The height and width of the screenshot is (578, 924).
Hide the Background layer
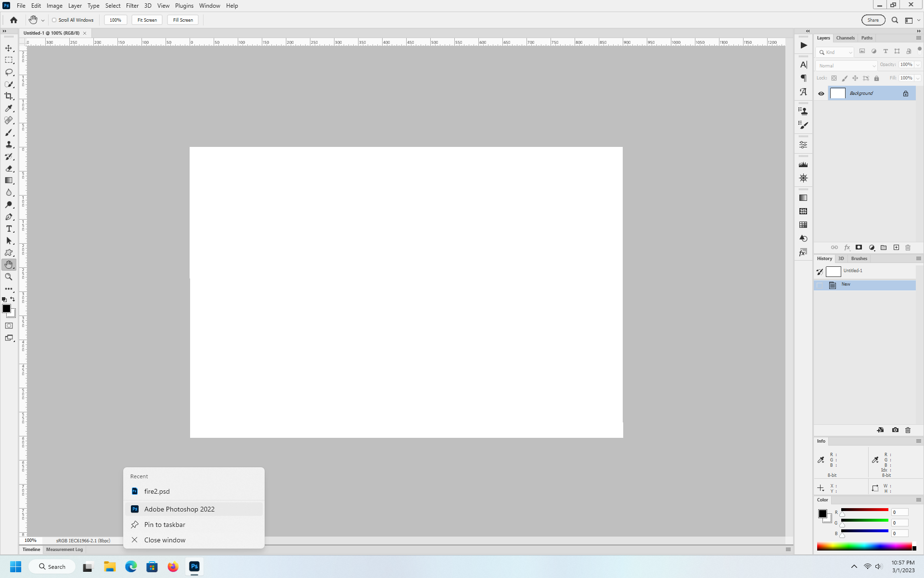821,93
